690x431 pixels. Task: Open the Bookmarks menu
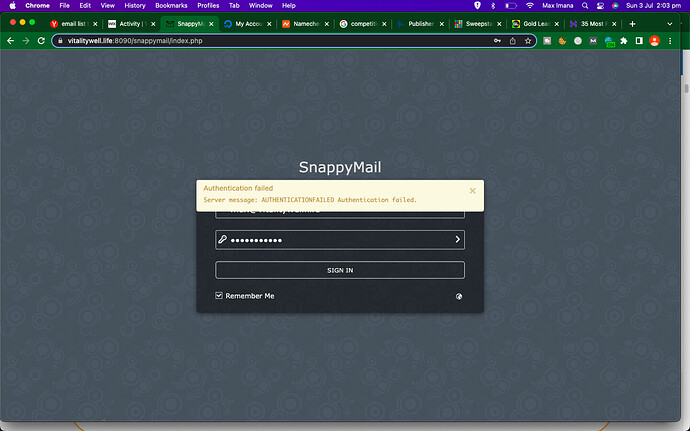tap(171, 5)
